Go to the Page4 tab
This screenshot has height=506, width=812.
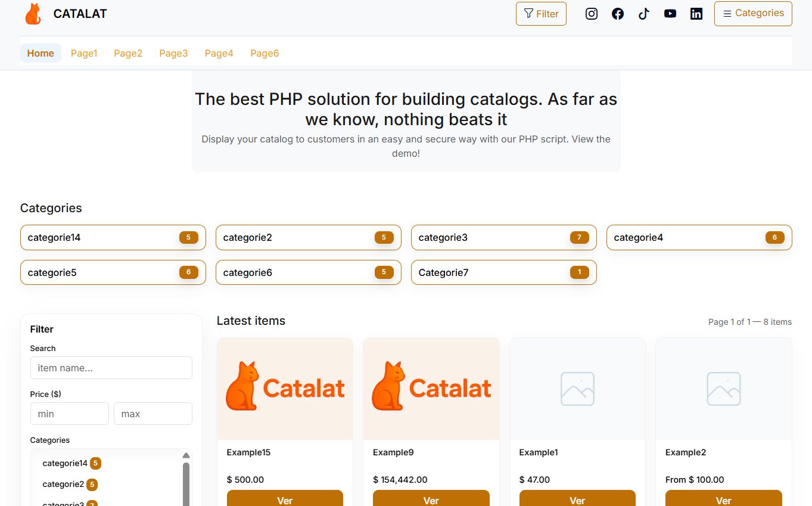click(219, 53)
